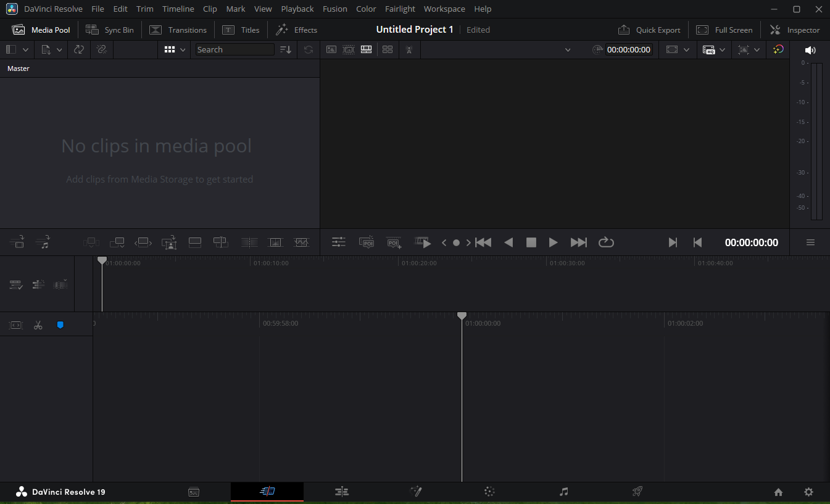Open the timeline resolution dropdown arrow
The width and height of the screenshot is (830, 504).
tap(757, 49)
